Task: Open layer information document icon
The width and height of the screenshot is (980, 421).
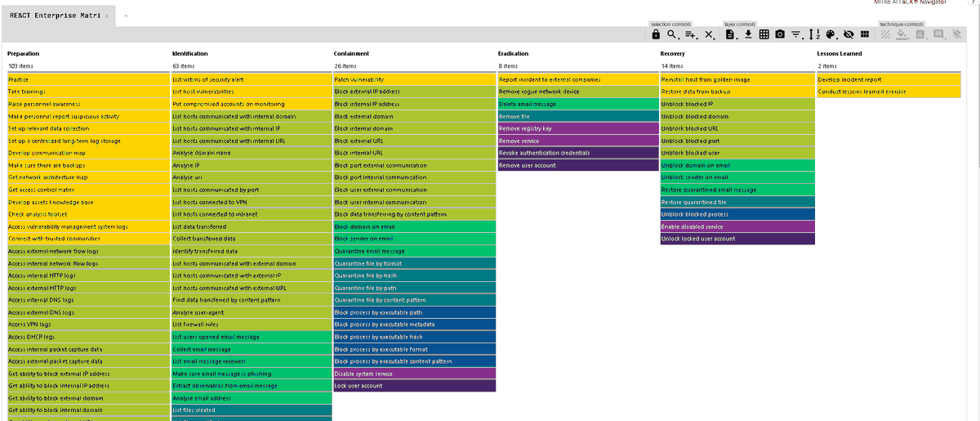Action: point(731,34)
